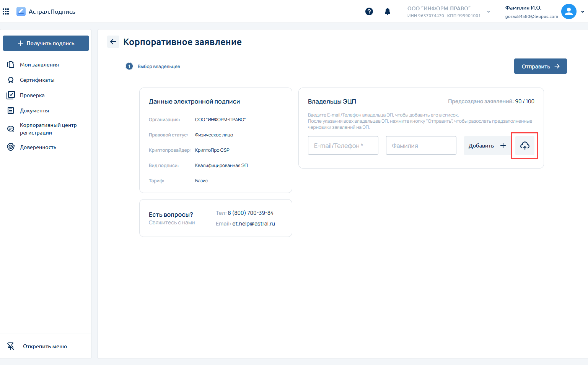This screenshot has width=588, height=365.
Task: Click the phone number 8 (800) 700-39-84
Action: 251,213
